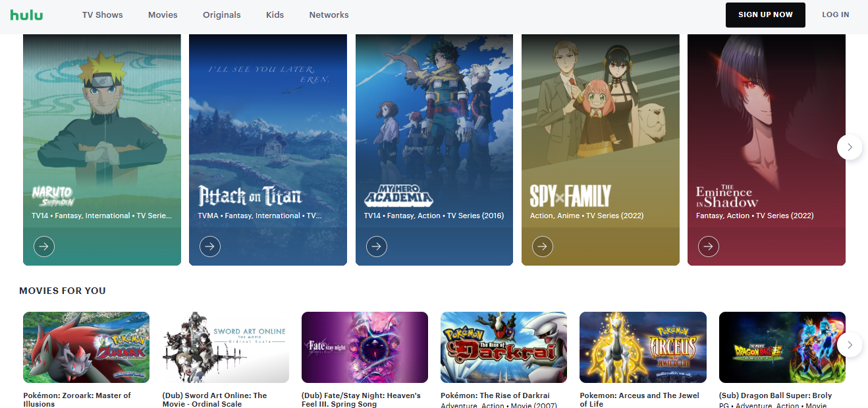Open the Arceus Jewel of Life thumbnail
868x408 pixels.
click(643, 347)
